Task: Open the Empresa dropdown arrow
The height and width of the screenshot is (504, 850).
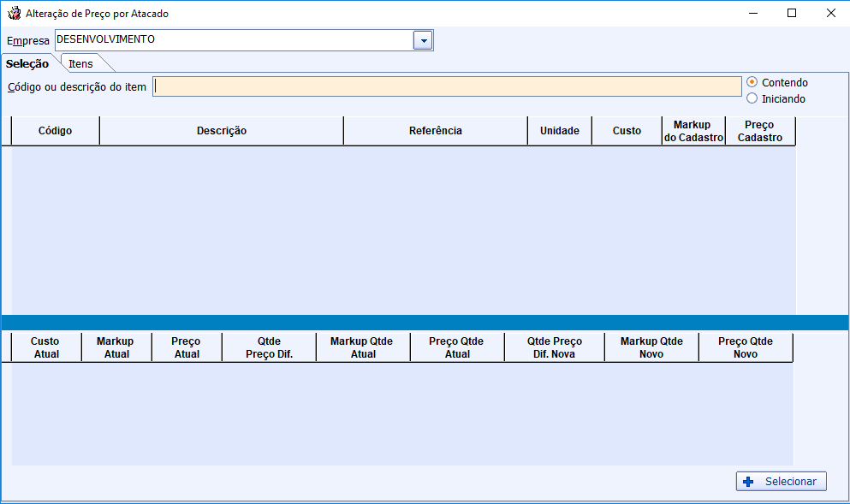Action: 423,40
